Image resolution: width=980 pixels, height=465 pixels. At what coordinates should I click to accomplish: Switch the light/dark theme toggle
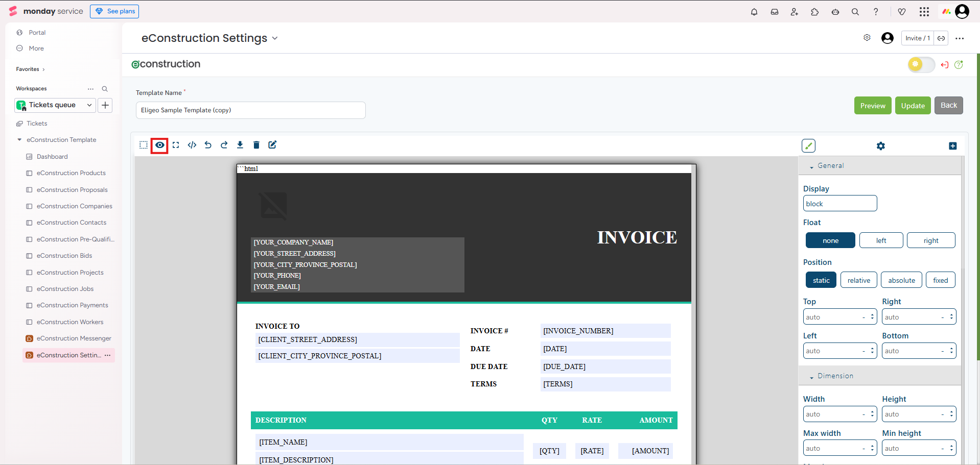coord(921,65)
